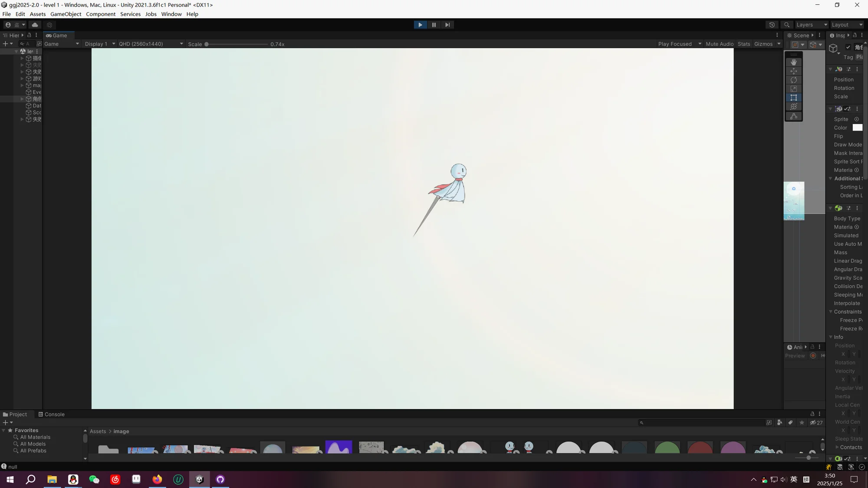Open the Display 1 dropdown
This screenshot has height=488, width=868.
coord(99,44)
